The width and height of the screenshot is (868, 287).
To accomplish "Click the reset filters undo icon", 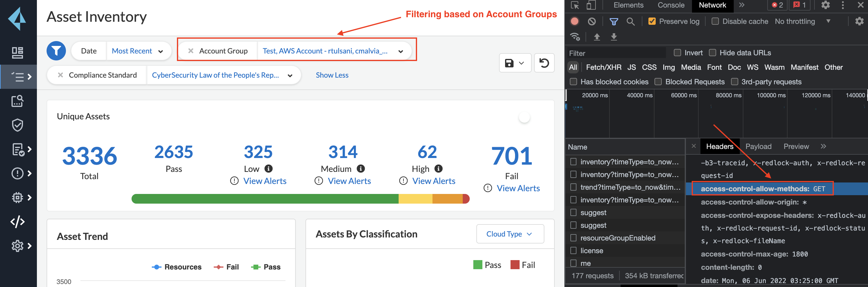I will point(544,63).
